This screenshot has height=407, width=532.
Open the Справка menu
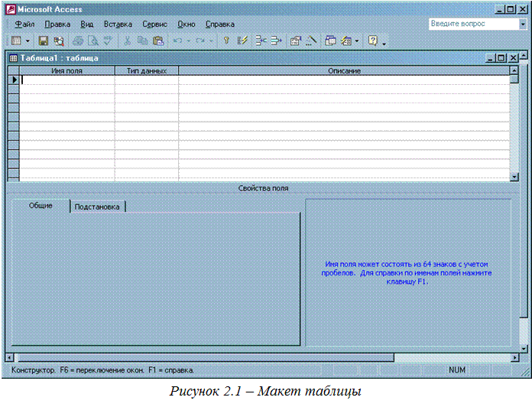click(220, 24)
